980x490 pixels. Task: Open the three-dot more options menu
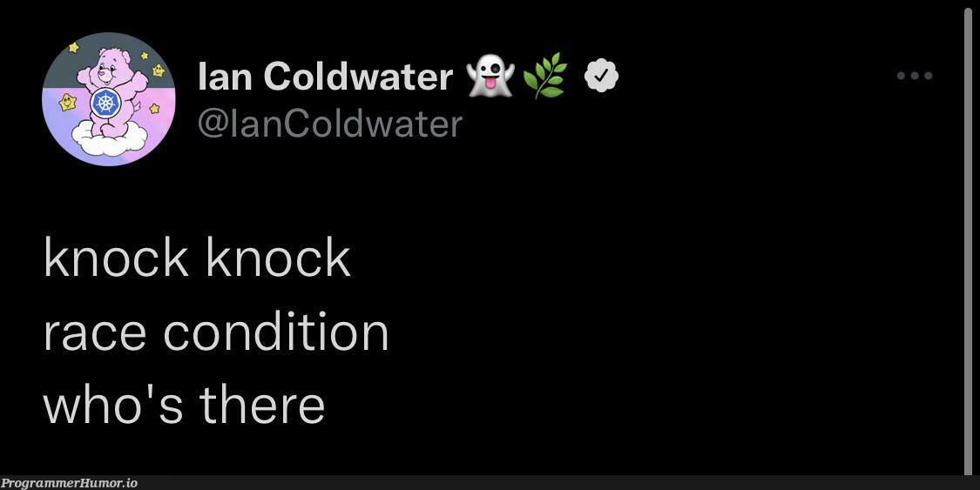click(915, 76)
